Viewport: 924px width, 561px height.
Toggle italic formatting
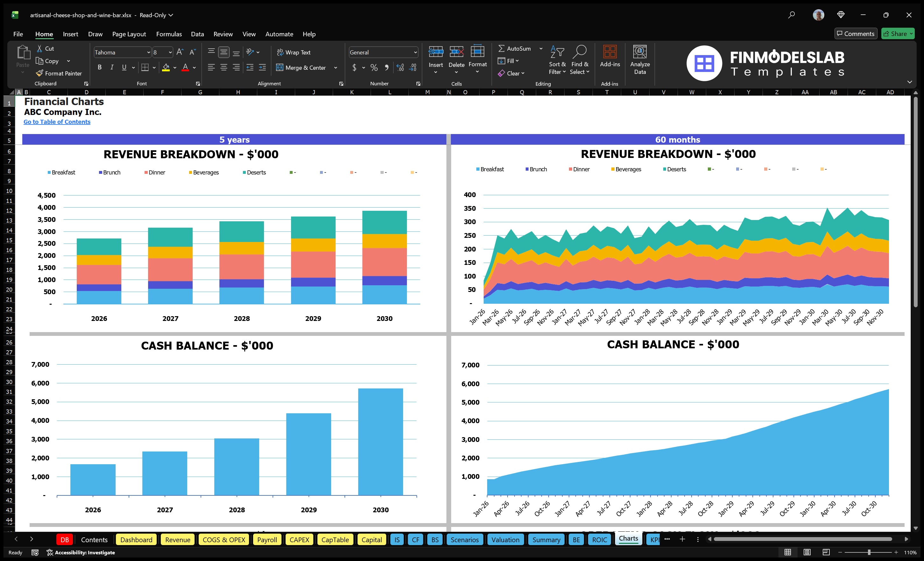click(x=111, y=67)
